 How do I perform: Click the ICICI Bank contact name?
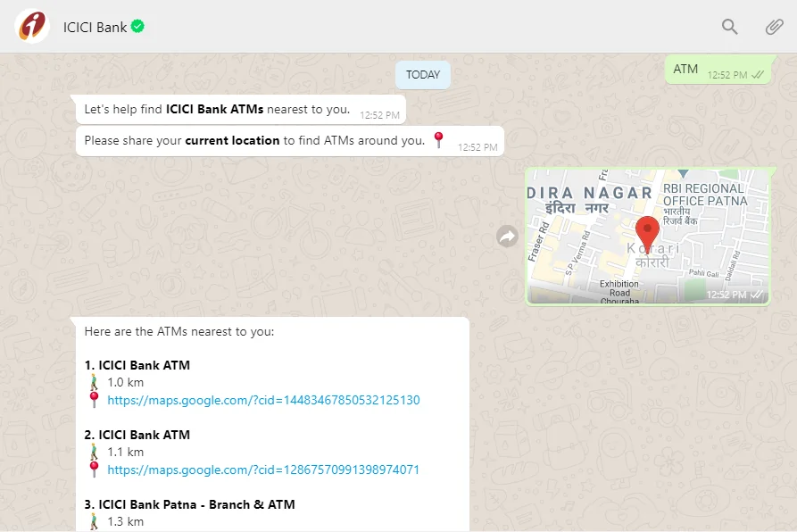95,28
